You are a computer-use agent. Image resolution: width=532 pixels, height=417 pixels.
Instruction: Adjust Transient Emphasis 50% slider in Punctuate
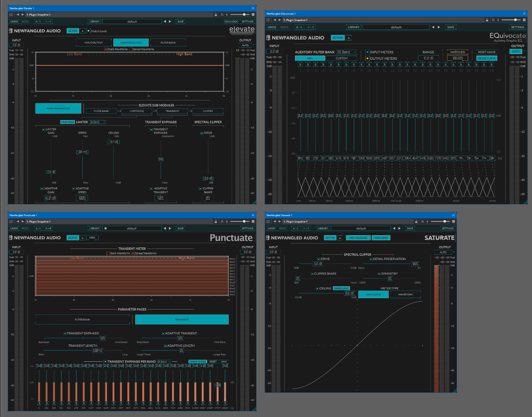click(103, 338)
